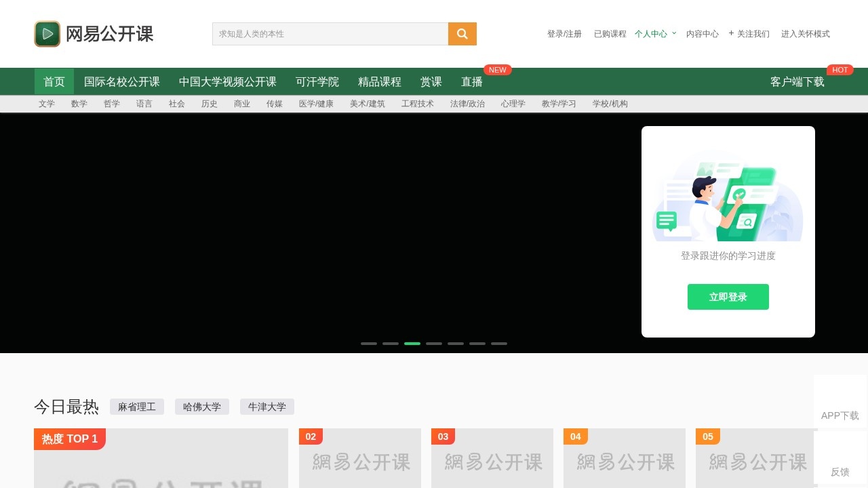Switch to the 可汗学院 tab
Screen dimensions: 868x488
coord(317,81)
